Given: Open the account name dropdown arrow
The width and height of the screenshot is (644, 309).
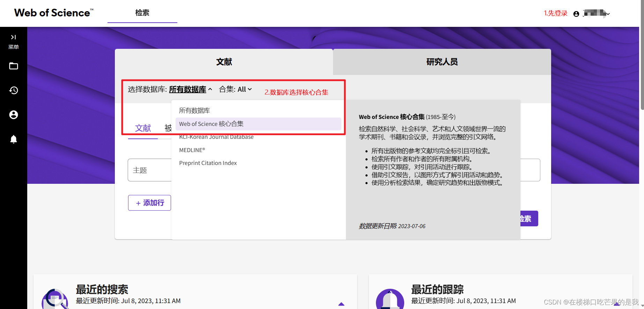Looking at the screenshot, I should point(608,14).
